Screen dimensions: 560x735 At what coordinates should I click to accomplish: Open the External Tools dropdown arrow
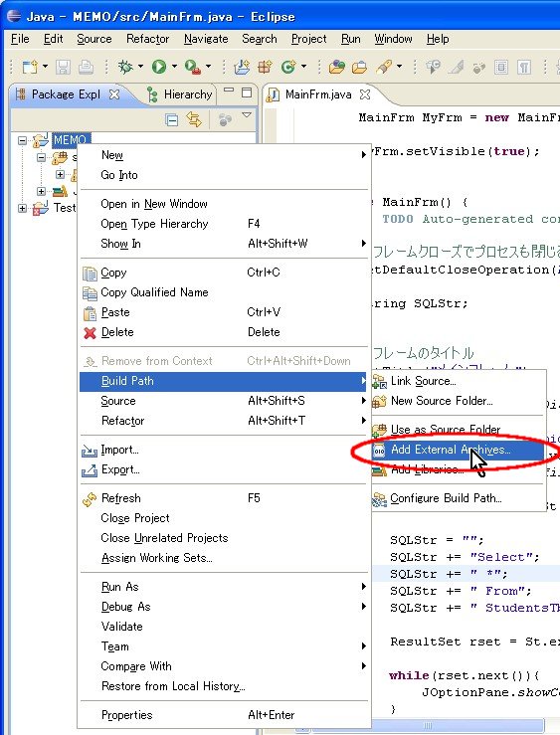209,67
